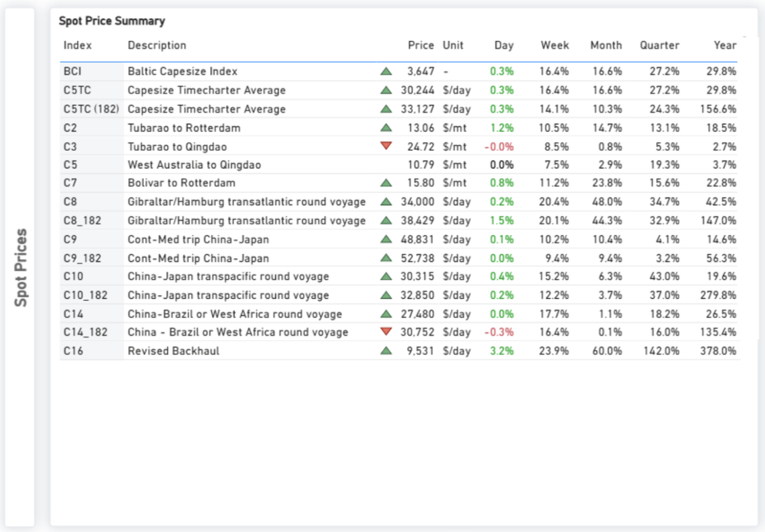Click the 23.8% month value for C7
This screenshot has width=765, height=532.
point(607,183)
